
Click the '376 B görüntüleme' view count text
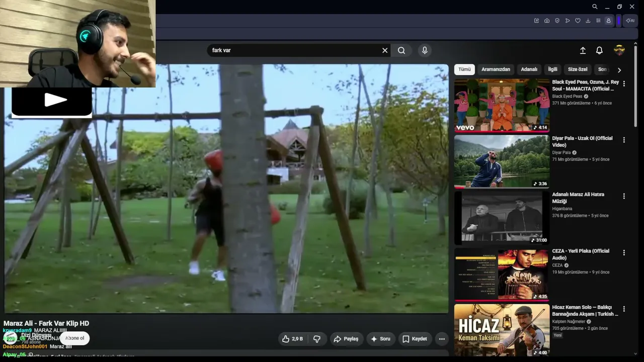(x=570, y=216)
